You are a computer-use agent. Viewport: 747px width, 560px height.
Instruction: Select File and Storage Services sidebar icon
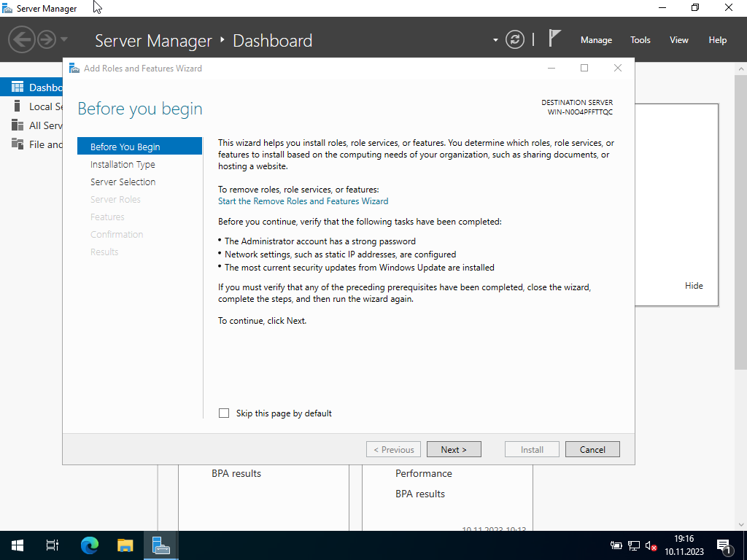pos(18,144)
